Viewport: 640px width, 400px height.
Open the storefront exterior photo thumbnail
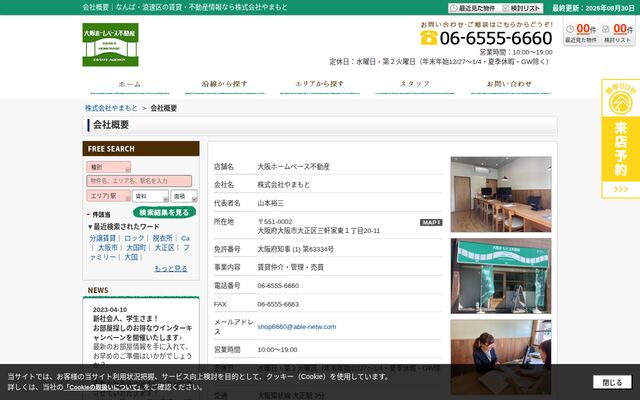(501, 276)
